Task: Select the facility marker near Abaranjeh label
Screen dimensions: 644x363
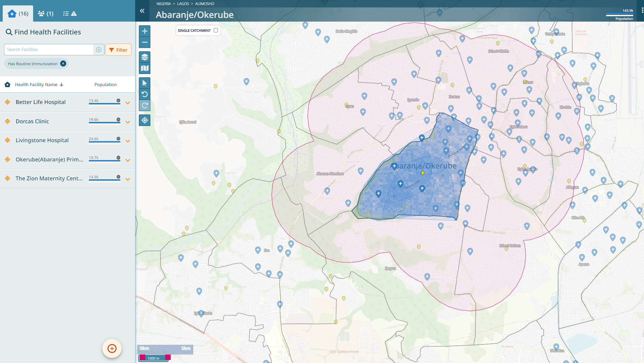Action: pos(394,166)
